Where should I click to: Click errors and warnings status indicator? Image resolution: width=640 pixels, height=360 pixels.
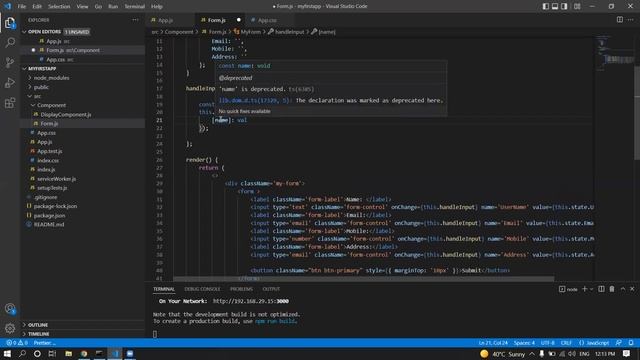17,343
